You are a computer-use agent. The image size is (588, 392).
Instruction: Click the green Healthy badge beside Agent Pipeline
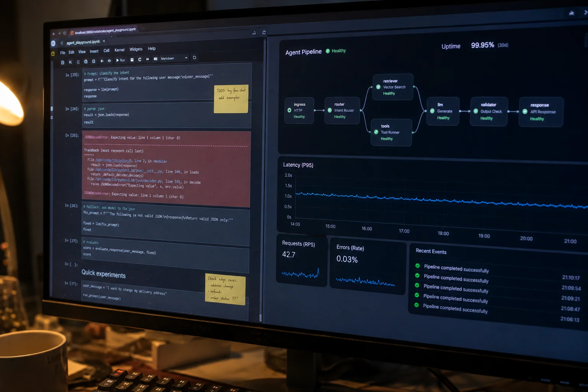[x=336, y=51]
